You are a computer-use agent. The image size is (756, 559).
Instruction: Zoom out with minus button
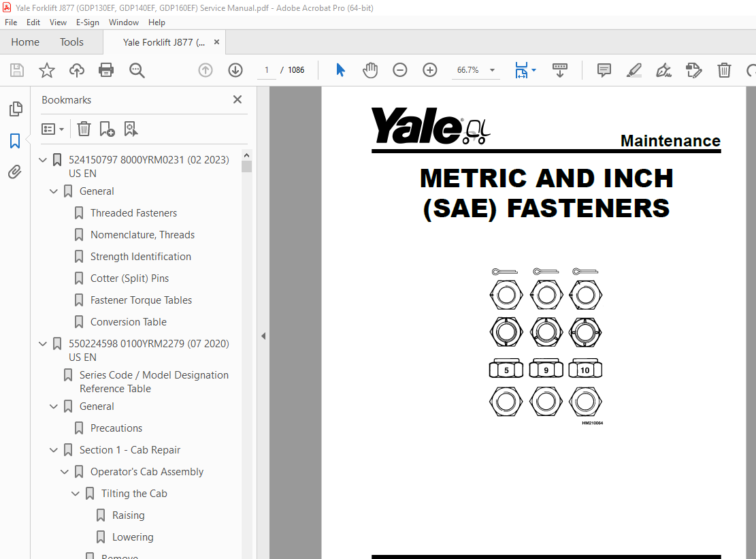coord(399,70)
